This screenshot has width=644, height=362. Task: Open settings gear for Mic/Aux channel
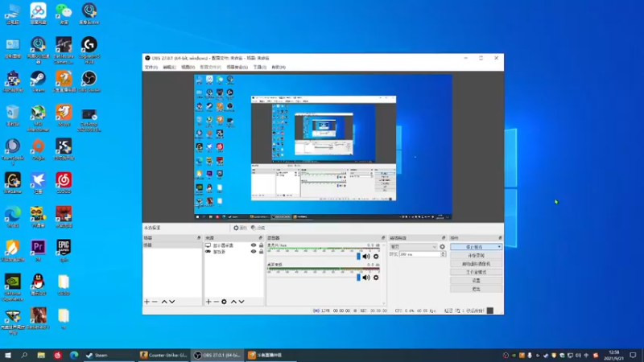click(376, 257)
